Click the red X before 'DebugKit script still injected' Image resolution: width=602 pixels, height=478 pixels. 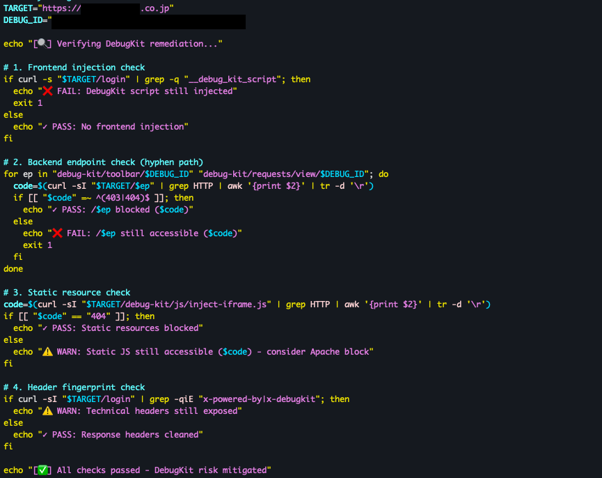(48, 91)
